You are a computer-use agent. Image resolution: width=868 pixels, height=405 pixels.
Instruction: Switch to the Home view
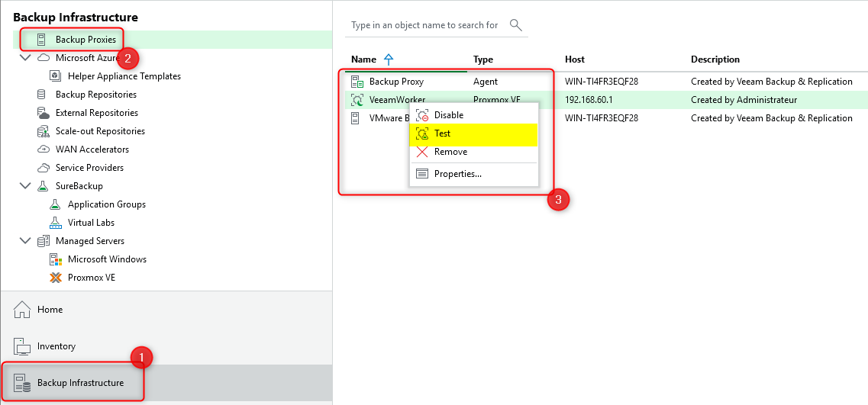click(166, 310)
